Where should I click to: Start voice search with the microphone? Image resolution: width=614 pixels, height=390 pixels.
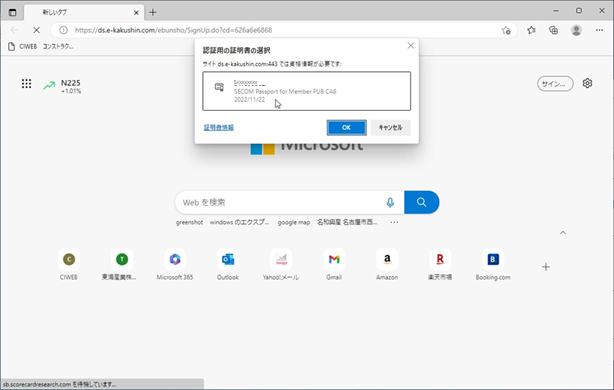pos(390,202)
